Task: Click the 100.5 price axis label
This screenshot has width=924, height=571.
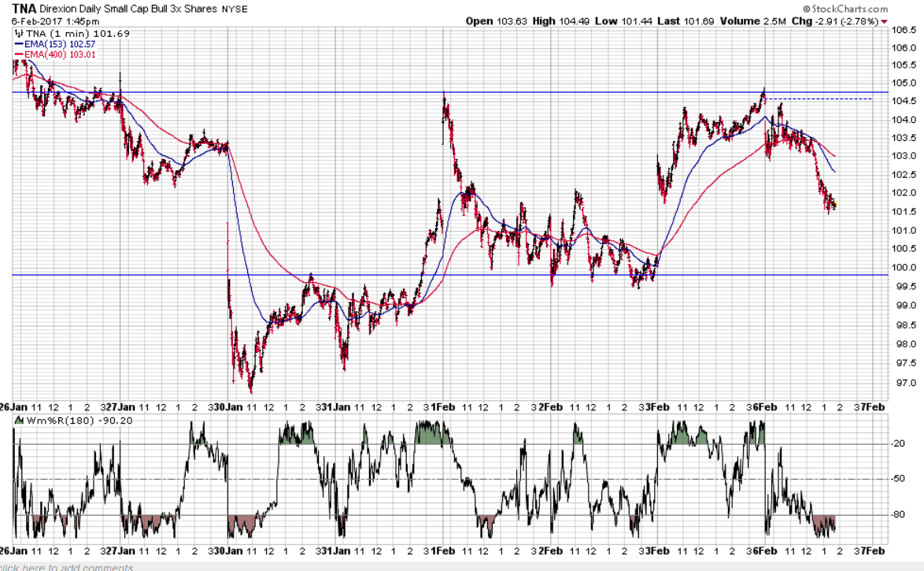Action: (x=904, y=248)
